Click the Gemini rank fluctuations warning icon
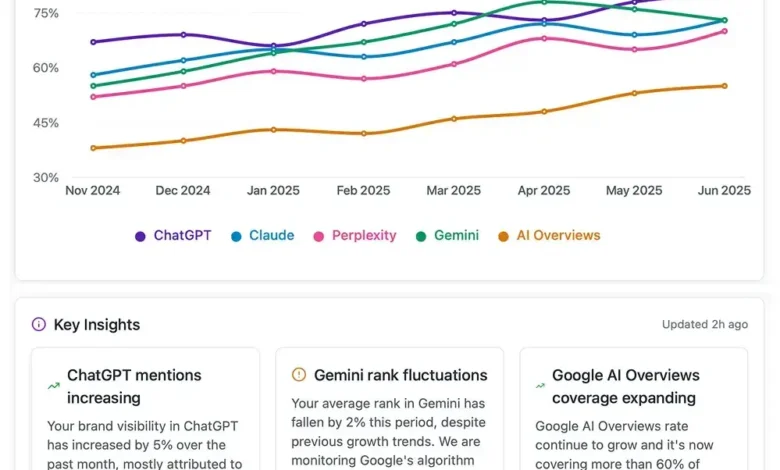Image resolution: width=780 pixels, height=470 pixels. 298,375
